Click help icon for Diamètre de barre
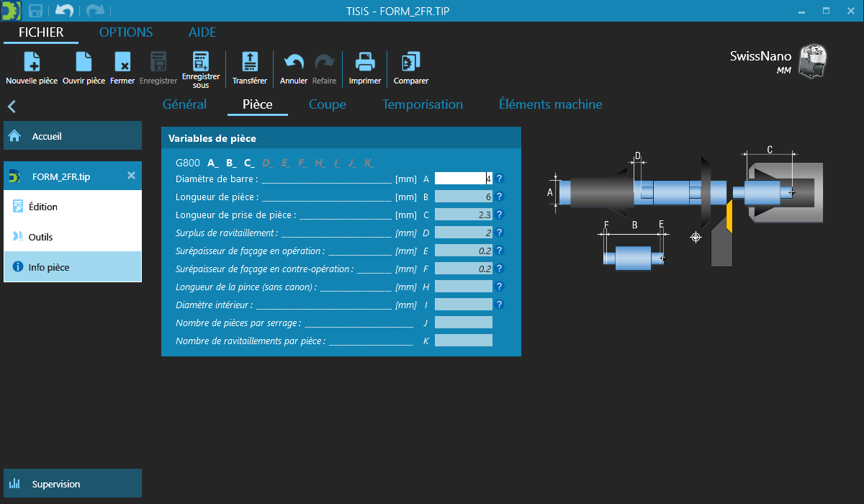The width and height of the screenshot is (864, 504). pyautogui.click(x=499, y=179)
